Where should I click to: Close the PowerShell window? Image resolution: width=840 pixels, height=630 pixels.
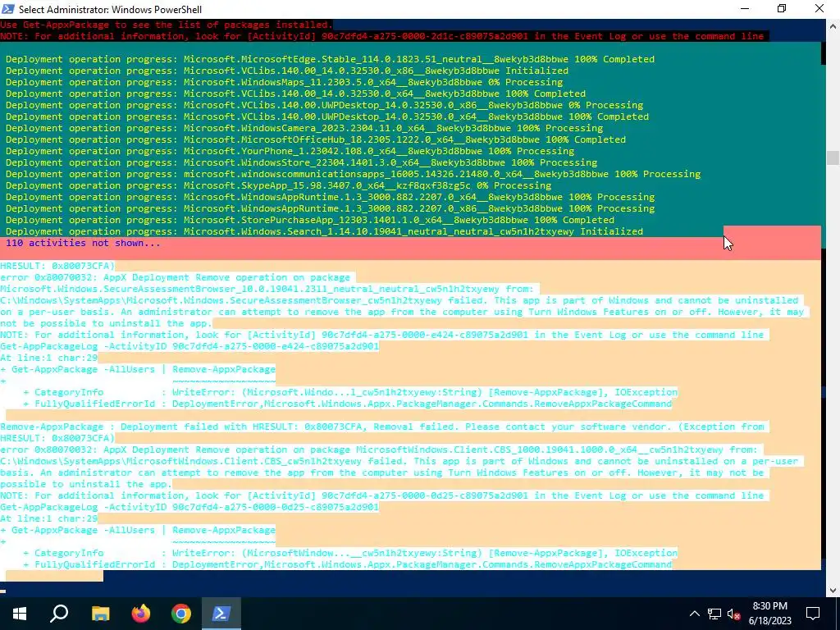819,8
